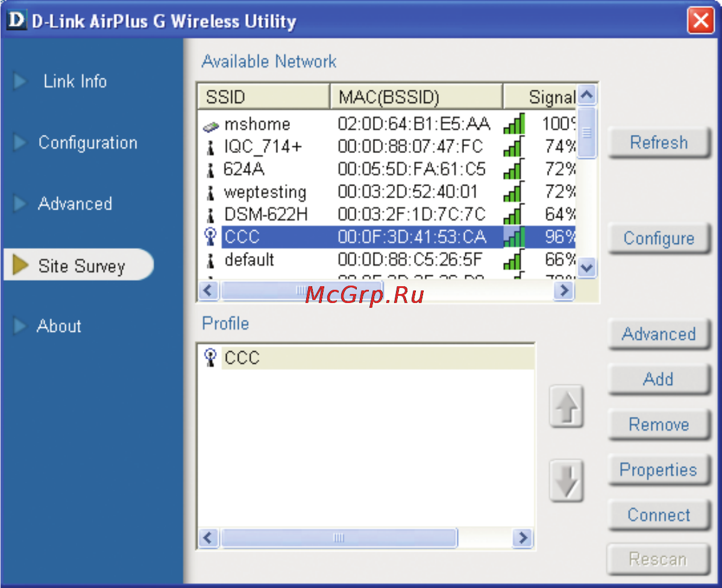Image resolution: width=722 pixels, height=588 pixels.
Task: Click the antenna icon beside DSM-622H
Action: pos(210,216)
